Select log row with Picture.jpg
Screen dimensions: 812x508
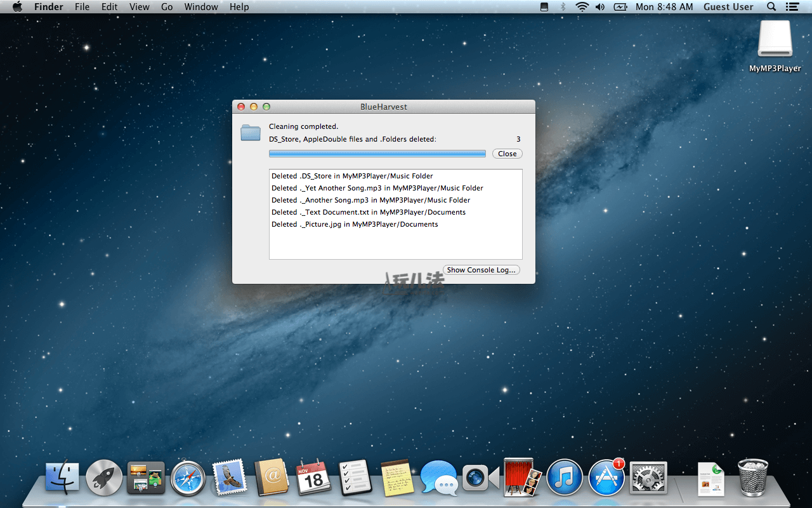coord(396,224)
